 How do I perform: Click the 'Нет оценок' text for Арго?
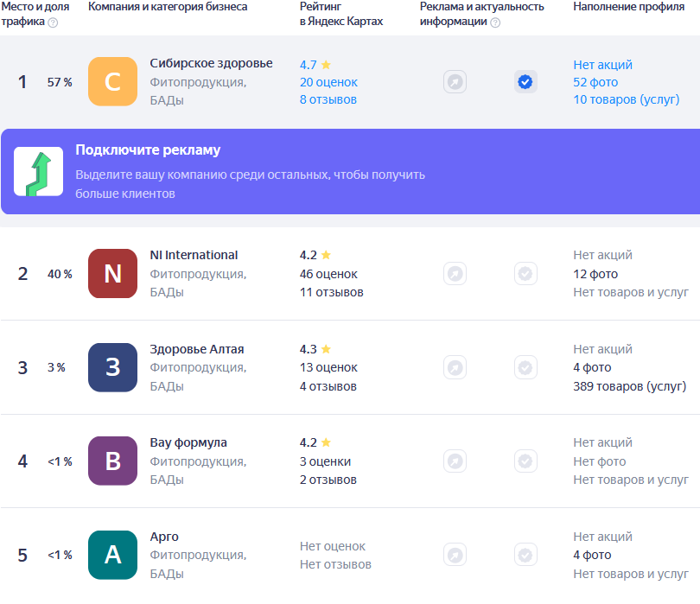[x=333, y=546]
